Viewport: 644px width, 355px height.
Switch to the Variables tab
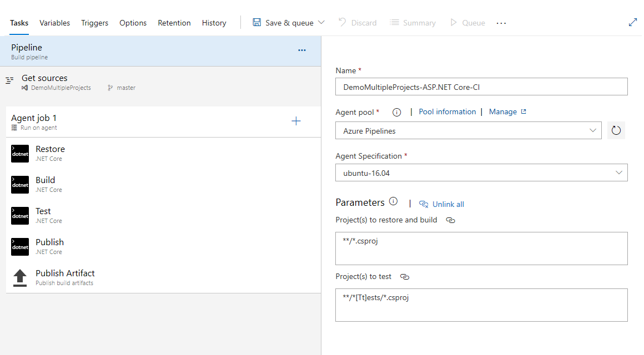(x=54, y=23)
